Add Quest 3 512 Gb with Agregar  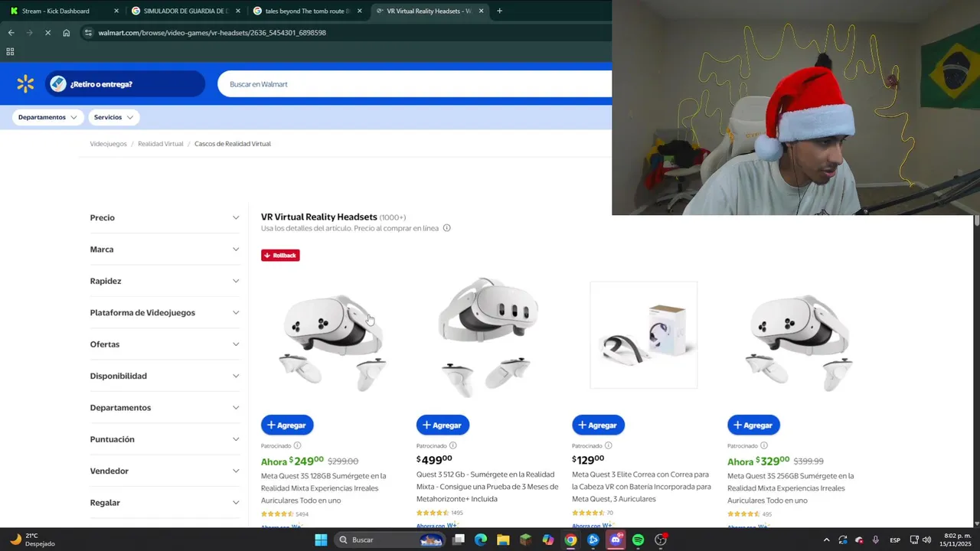(443, 425)
